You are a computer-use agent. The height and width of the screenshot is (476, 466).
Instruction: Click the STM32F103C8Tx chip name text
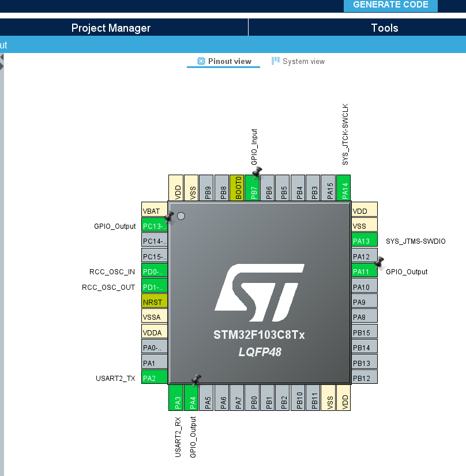259,335
